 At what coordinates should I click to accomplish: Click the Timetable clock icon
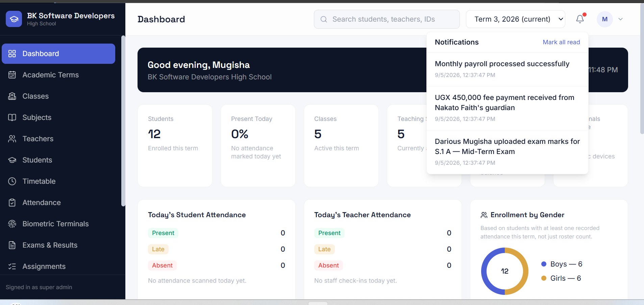(12, 181)
